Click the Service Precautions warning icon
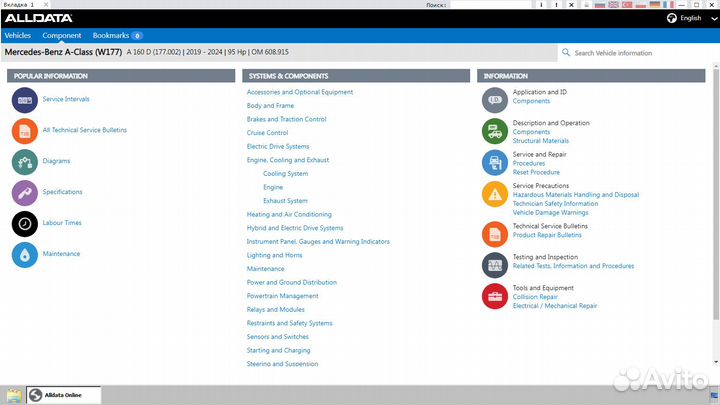Image resolution: width=720 pixels, height=405 pixels. pyautogui.click(x=495, y=194)
